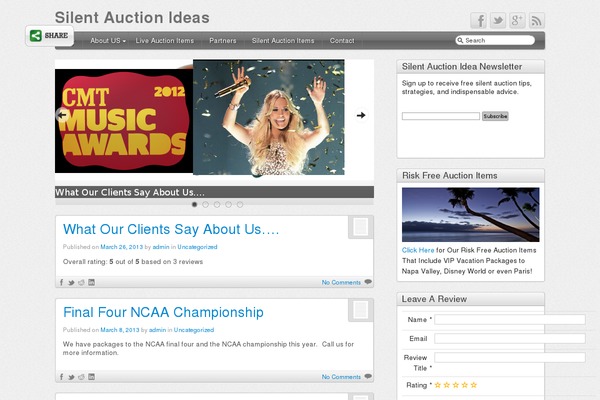Click the Search input field
The height and width of the screenshot is (400, 600).
pos(495,40)
